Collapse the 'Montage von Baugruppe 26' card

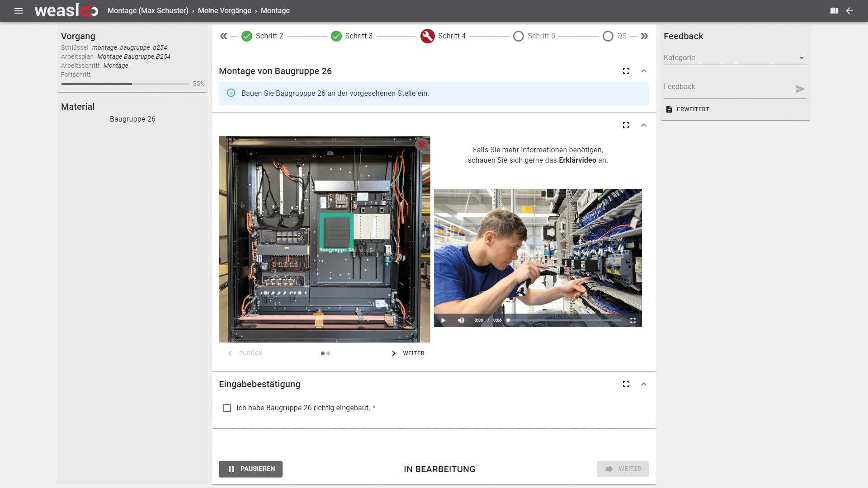point(644,71)
